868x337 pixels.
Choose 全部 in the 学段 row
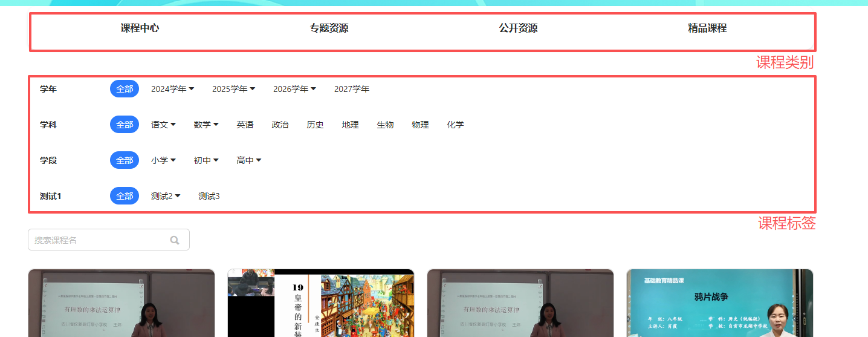[x=125, y=160]
